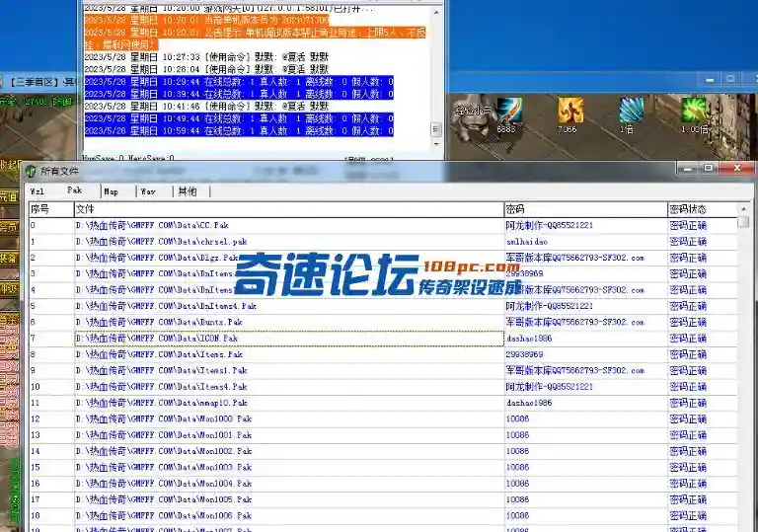Click sequence number 14 in 序号 column
The image size is (758, 532).
pos(36,451)
